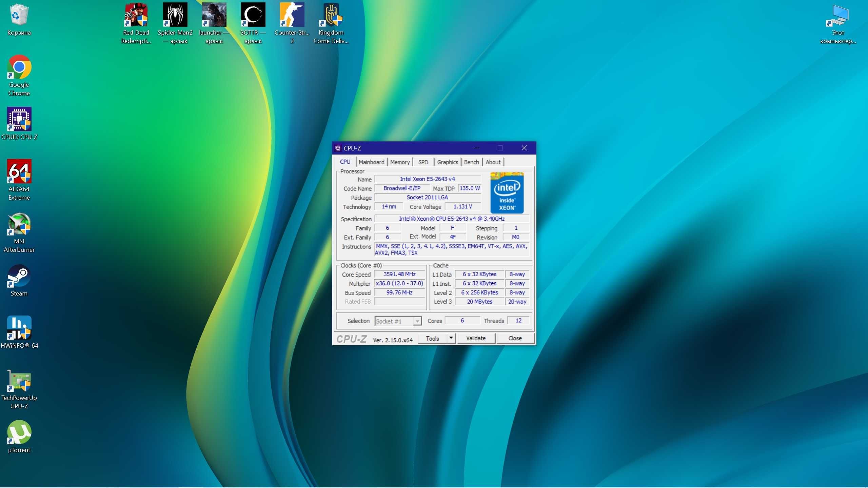Click the Tools button
This screenshot has height=488, width=868.
click(x=432, y=338)
